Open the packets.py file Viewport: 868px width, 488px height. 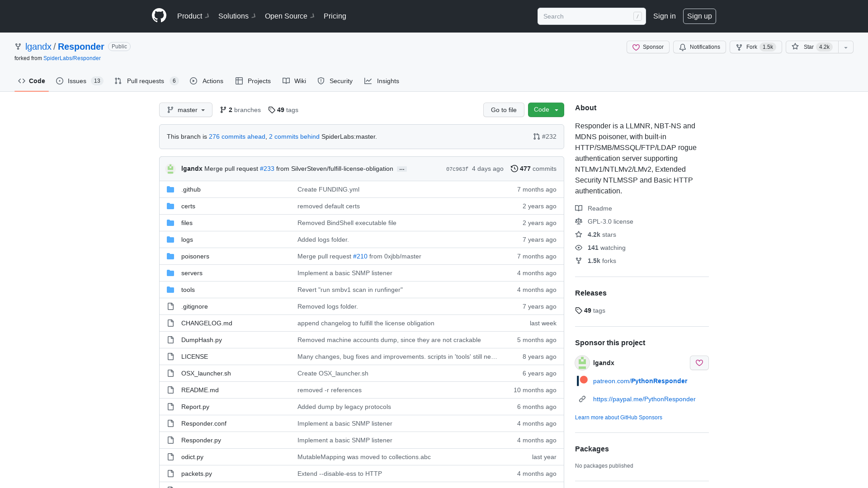[x=197, y=474]
